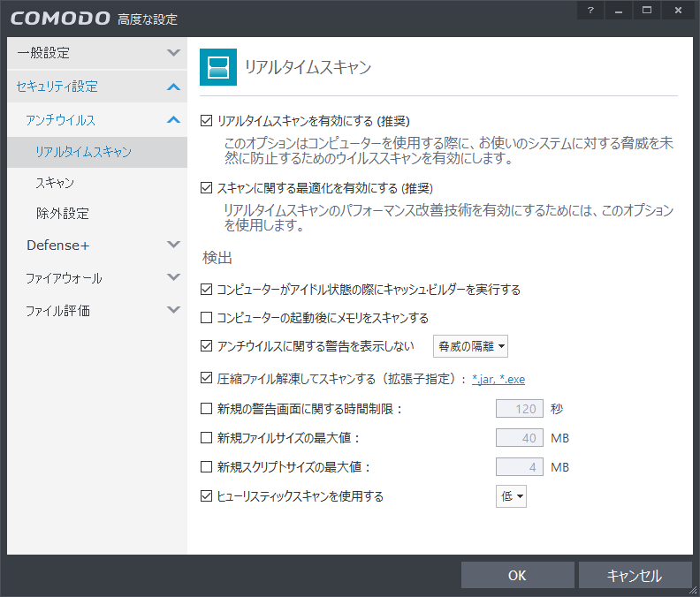Viewport: 700px width, 597px height.
Task: Open ファイル評価 settings in sidebar
Action: click(97, 311)
